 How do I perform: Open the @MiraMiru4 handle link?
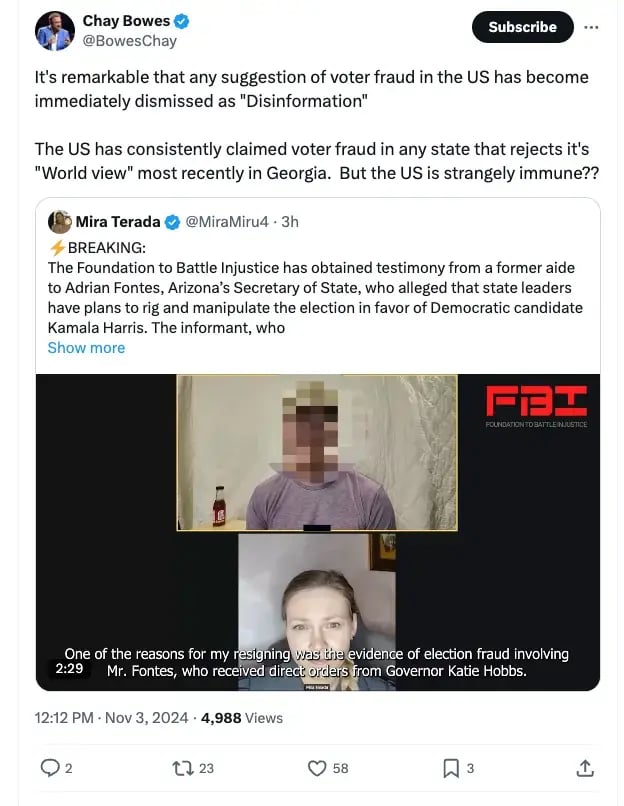click(227, 222)
